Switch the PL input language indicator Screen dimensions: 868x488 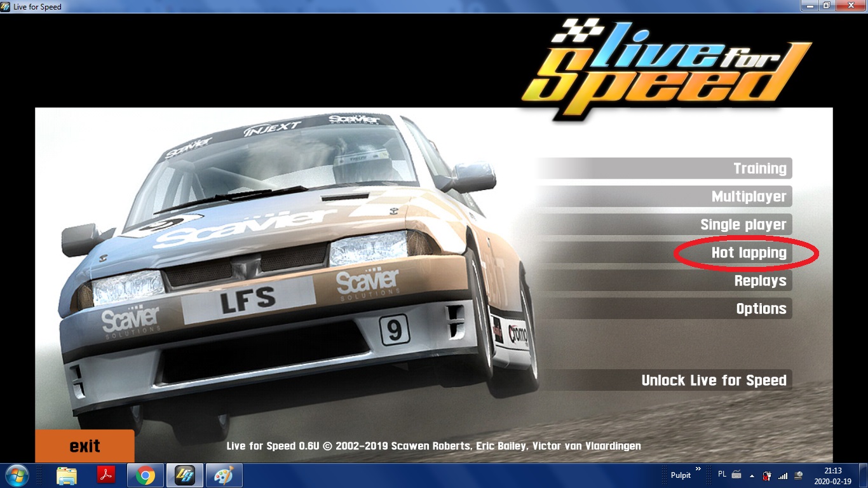pos(722,475)
